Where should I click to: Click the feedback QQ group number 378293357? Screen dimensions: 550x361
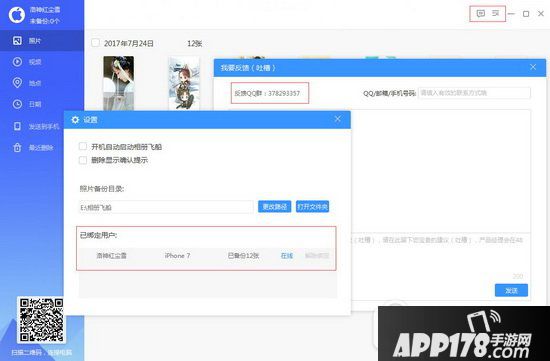284,93
